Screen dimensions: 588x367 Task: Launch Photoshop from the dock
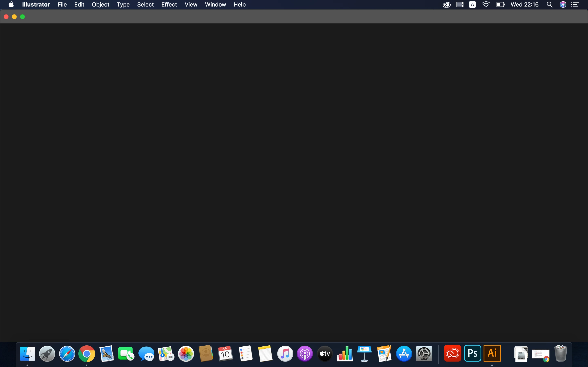(x=472, y=353)
